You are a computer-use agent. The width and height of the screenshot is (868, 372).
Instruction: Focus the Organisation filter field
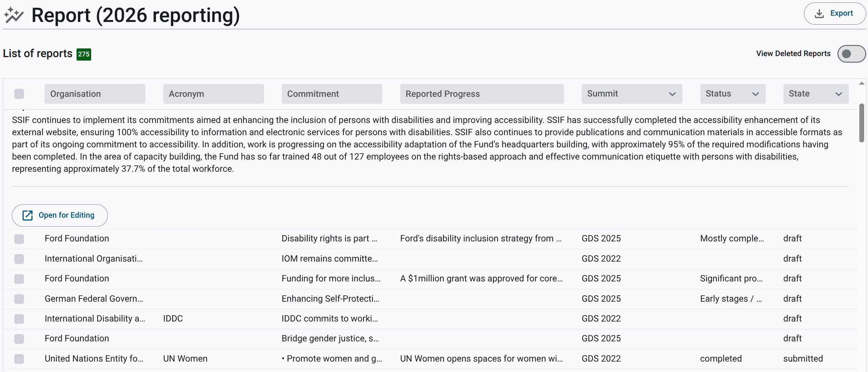click(95, 94)
